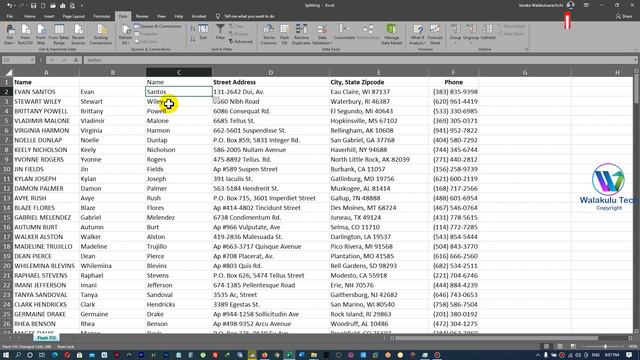The height and width of the screenshot is (360, 640).
Task: Open Recent Sources
Action: (x=78, y=34)
